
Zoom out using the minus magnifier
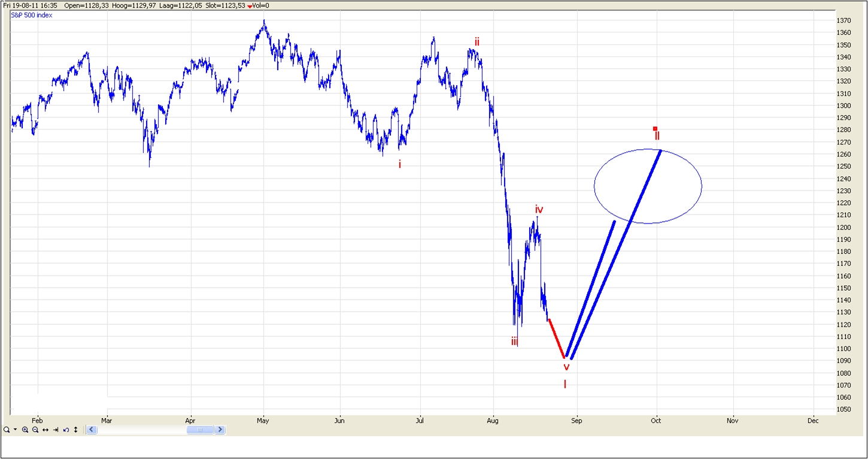click(x=35, y=430)
